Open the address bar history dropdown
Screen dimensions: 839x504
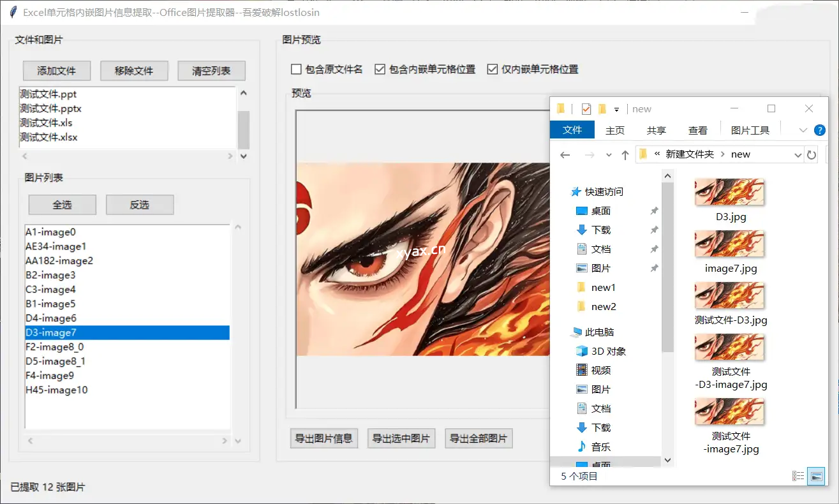798,154
